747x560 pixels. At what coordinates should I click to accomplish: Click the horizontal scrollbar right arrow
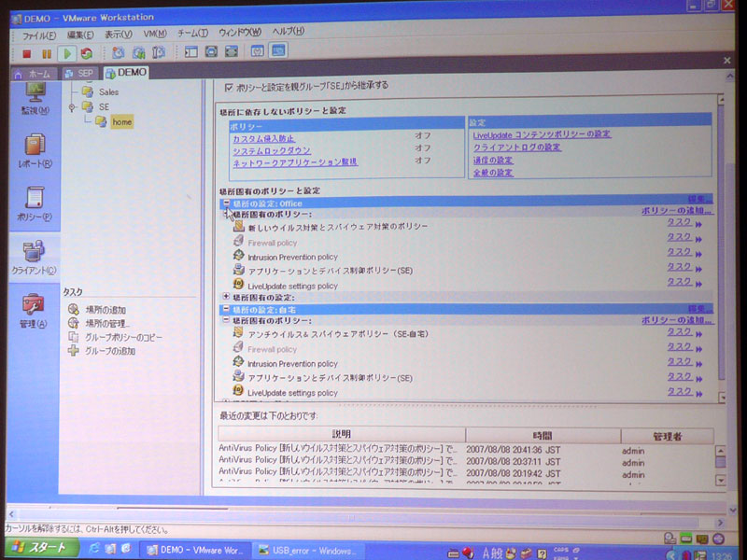(720, 523)
